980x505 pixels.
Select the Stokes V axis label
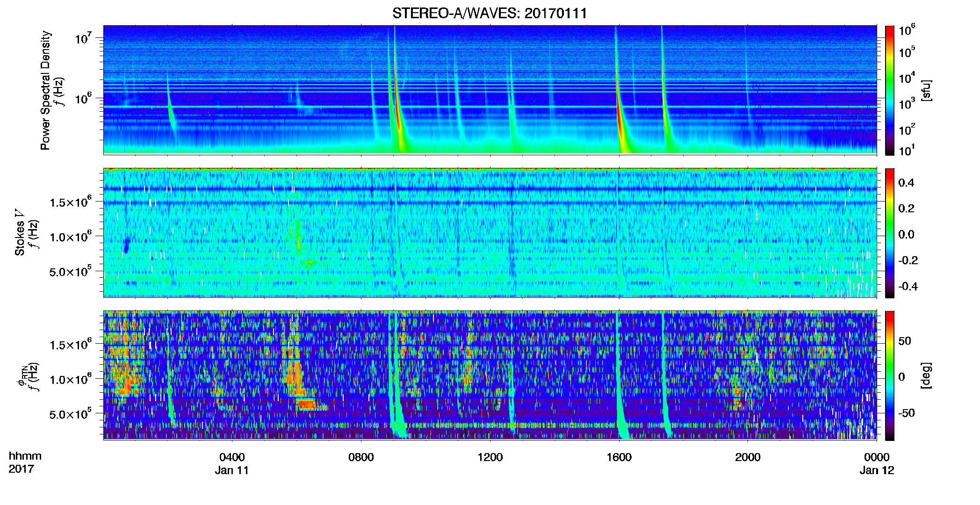click(20, 232)
